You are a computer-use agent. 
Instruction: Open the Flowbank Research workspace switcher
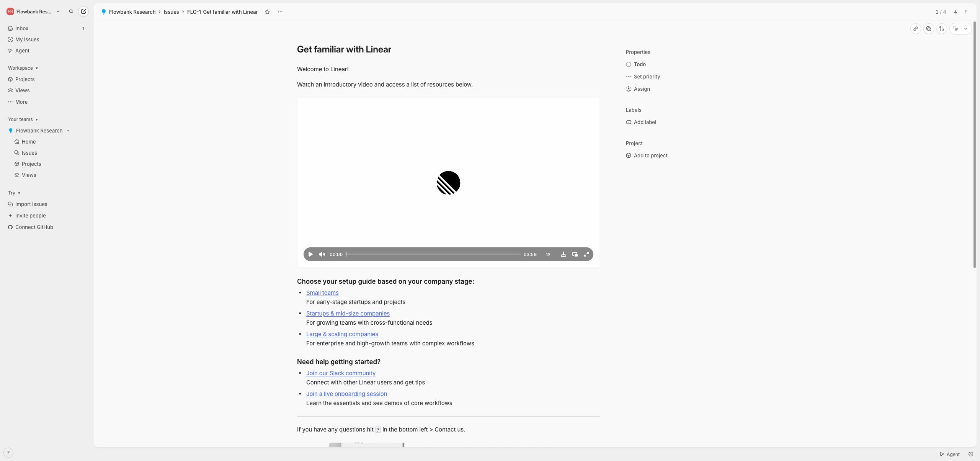[x=33, y=11]
